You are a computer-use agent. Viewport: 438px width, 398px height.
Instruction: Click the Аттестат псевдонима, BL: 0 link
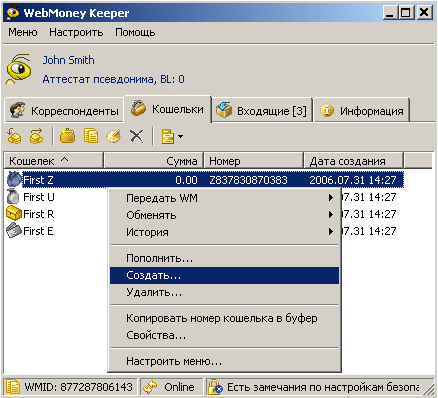click(x=113, y=79)
